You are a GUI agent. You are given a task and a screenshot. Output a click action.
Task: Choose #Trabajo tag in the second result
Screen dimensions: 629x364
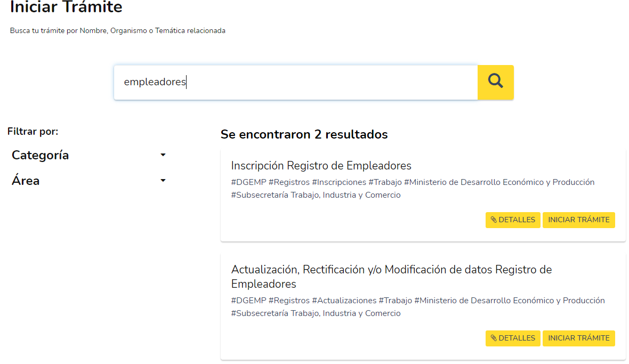coord(395,301)
